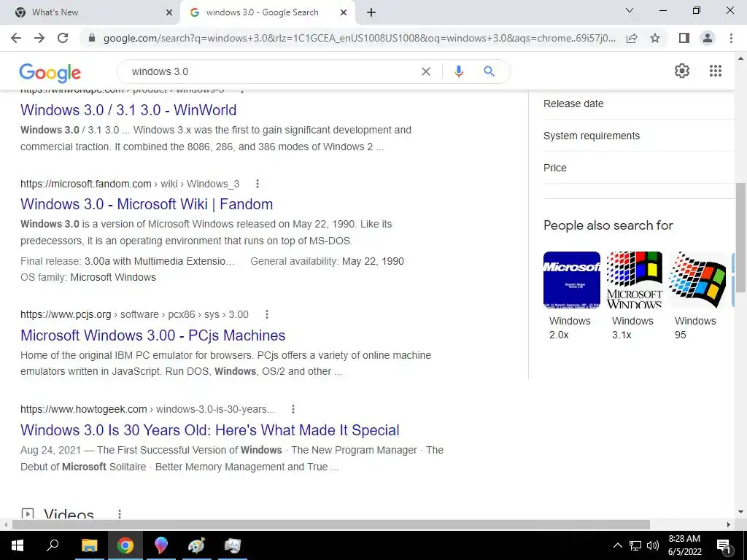Open the Windows 3.1x thumbnail
The image size is (747, 560).
pyautogui.click(x=635, y=280)
